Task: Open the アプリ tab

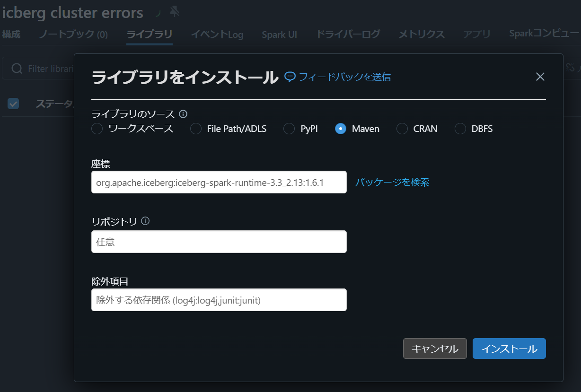Action: click(477, 35)
